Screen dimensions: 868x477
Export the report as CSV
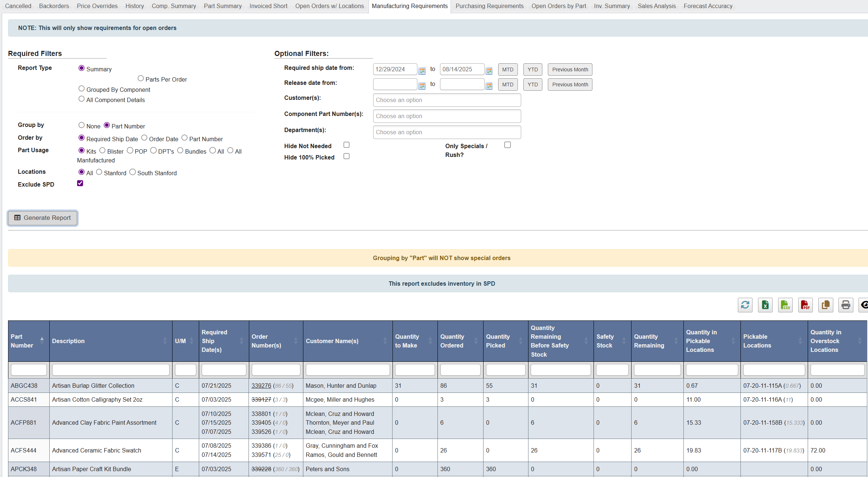point(785,305)
